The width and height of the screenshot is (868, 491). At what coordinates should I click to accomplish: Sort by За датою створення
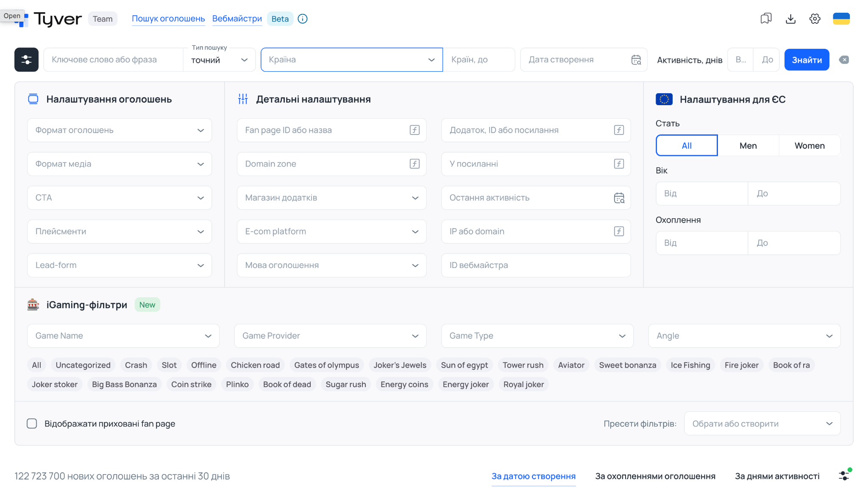click(x=533, y=476)
